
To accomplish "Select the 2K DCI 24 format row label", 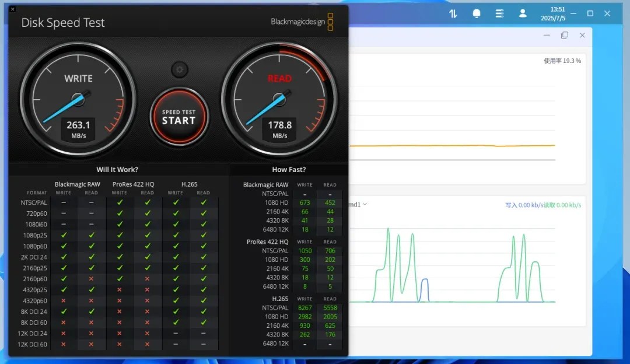I will tap(34, 257).
